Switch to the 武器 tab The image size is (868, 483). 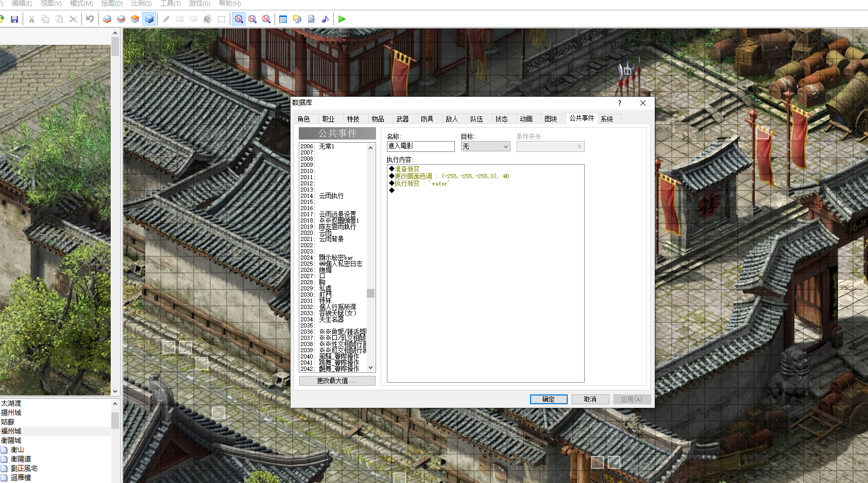pos(403,119)
